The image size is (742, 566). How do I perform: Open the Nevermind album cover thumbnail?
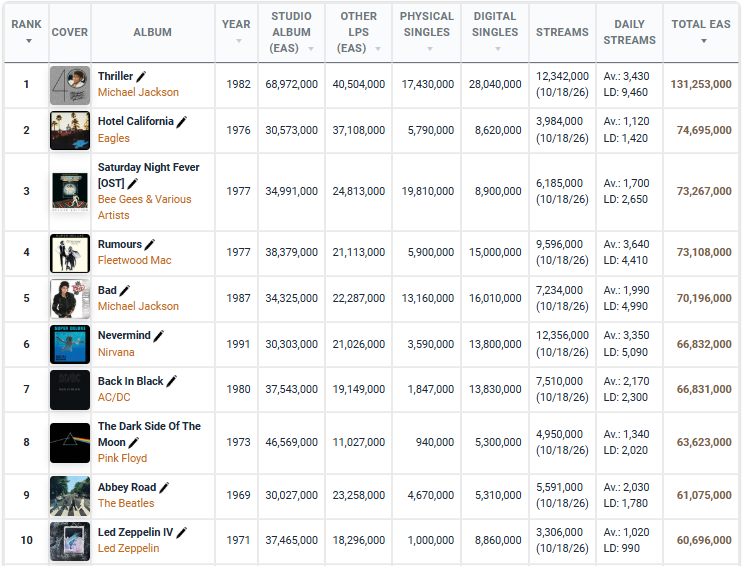point(70,344)
